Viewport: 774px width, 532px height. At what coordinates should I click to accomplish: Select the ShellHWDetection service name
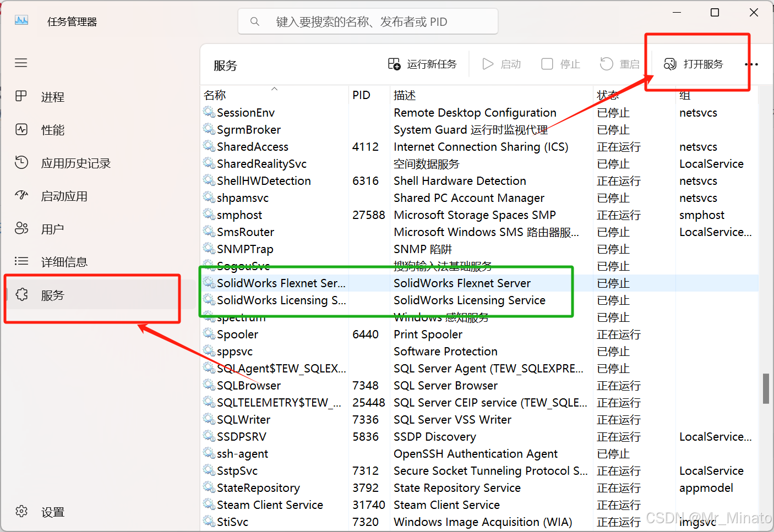click(264, 180)
